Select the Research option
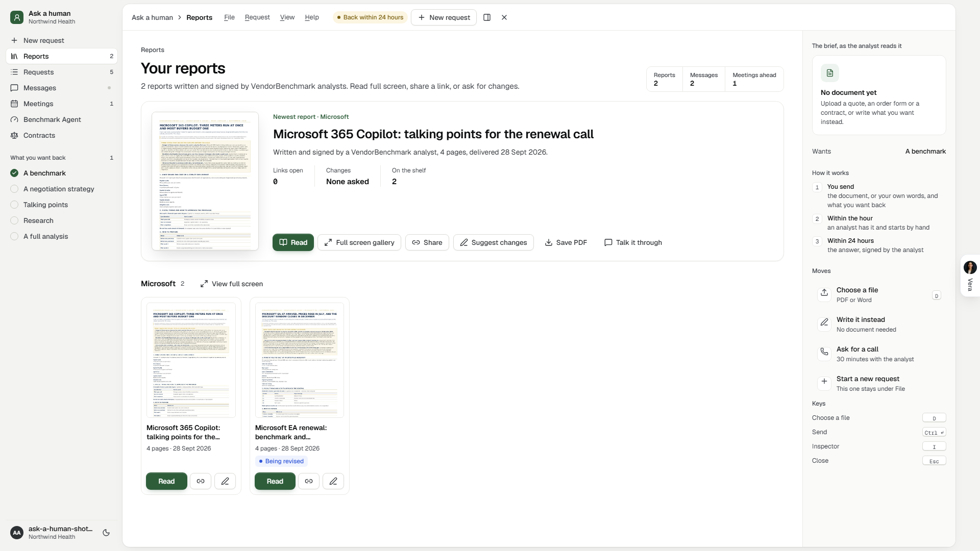Viewport: 980px width, 551px height. (x=61, y=220)
